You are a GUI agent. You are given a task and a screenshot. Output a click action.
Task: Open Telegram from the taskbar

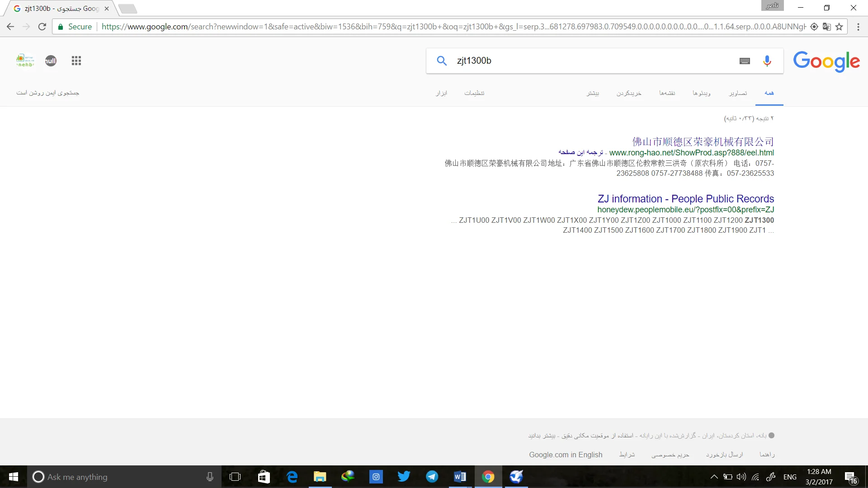click(x=432, y=477)
